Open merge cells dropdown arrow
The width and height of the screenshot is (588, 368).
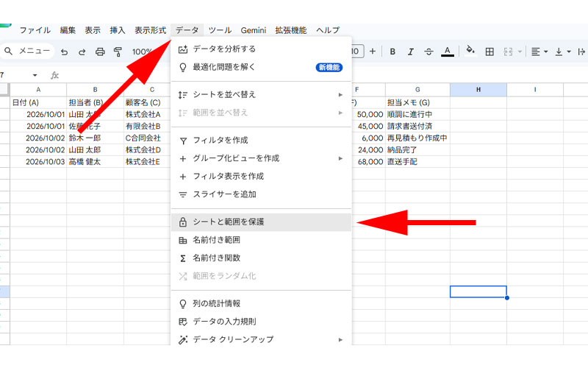(x=520, y=52)
